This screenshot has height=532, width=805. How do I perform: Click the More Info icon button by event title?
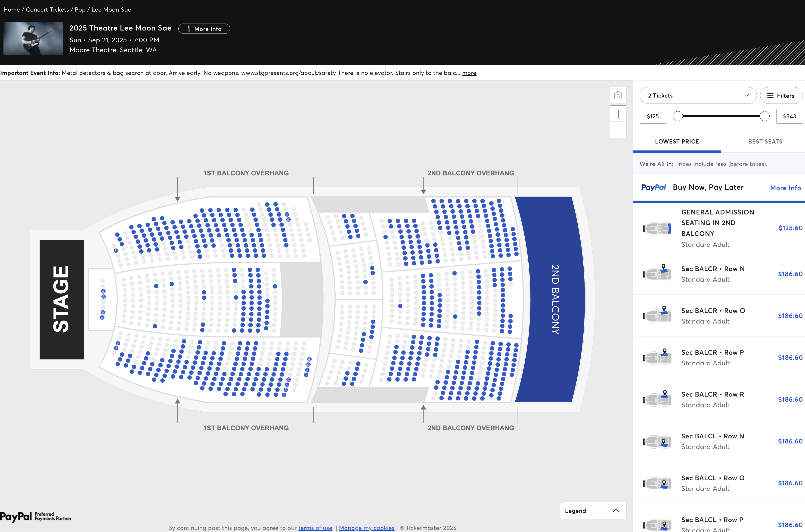click(x=204, y=29)
